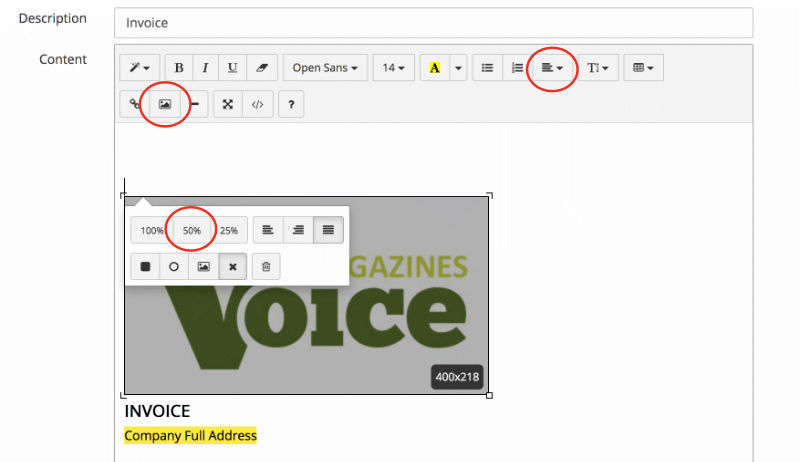Apply the yellow highlight color button
The image size is (800, 462).
[x=435, y=68]
